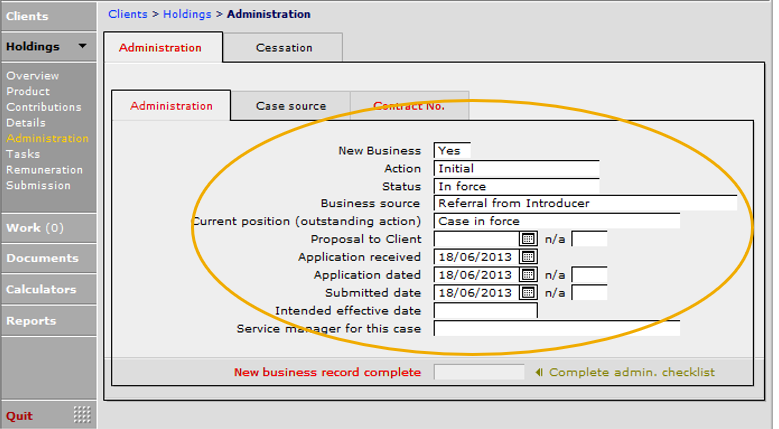Image resolution: width=779 pixels, height=429 pixels.
Task: Open the Calculators sidebar section
Action: pos(48,289)
